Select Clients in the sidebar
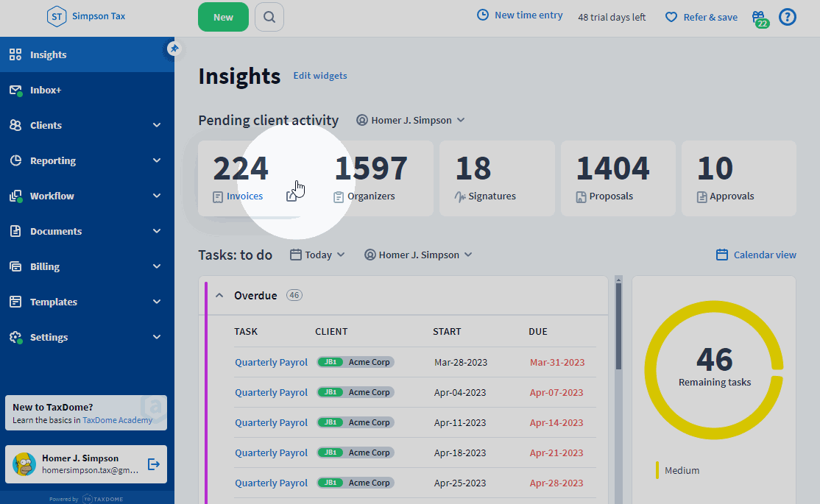The height and width of the screenshot is (504, 820). (87, 125)
